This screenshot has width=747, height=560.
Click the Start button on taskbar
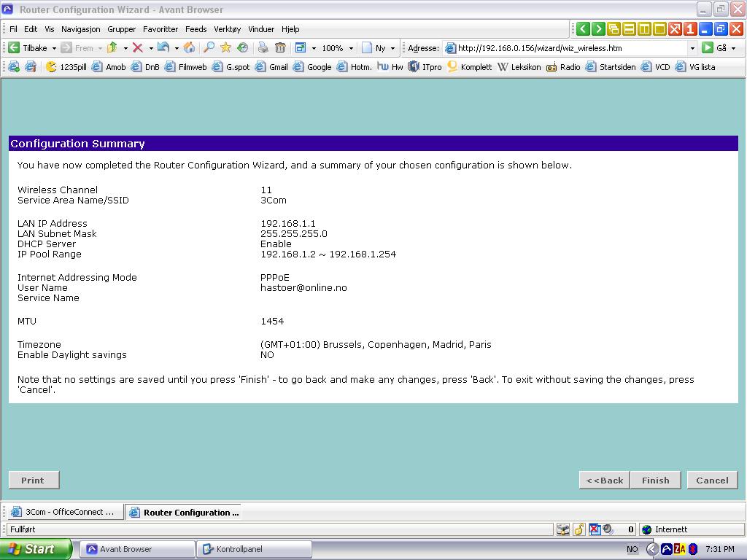tap(35, 549)
